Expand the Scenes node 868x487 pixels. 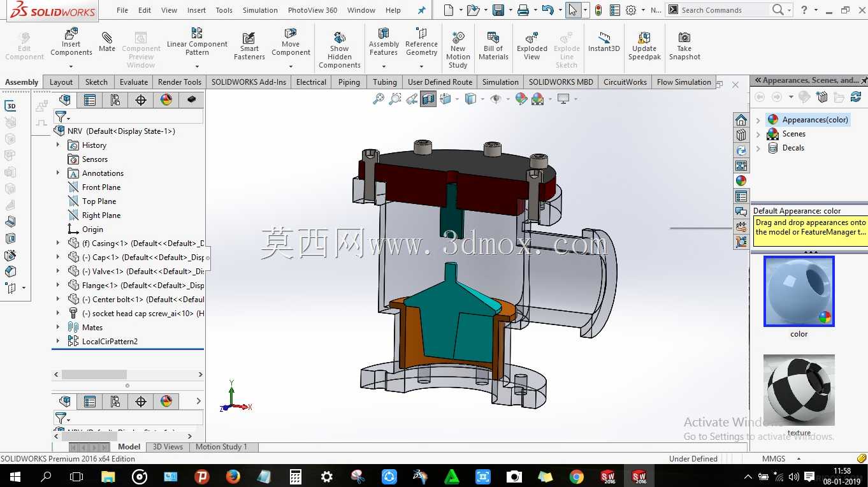758,134
